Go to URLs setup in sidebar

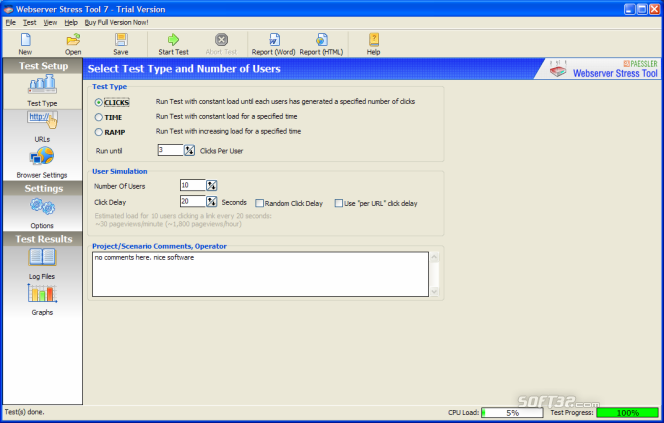42,126
